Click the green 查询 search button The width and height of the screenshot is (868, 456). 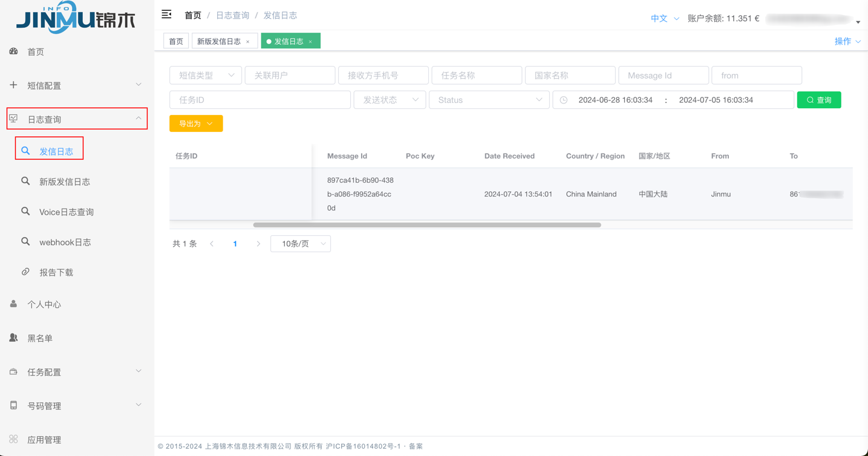819,100
